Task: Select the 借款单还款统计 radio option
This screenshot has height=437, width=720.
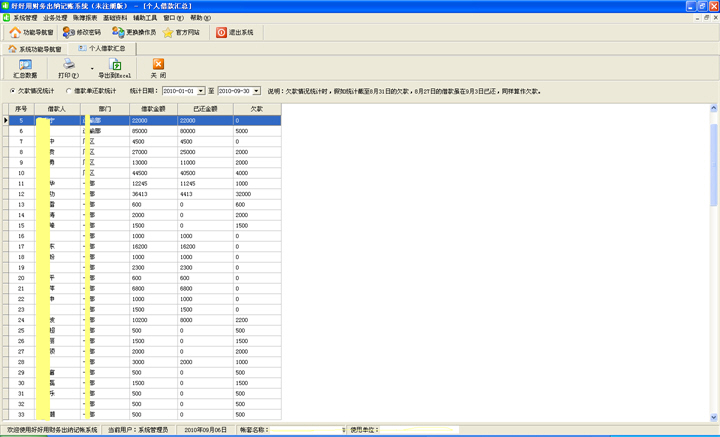Action: point(68,90)
